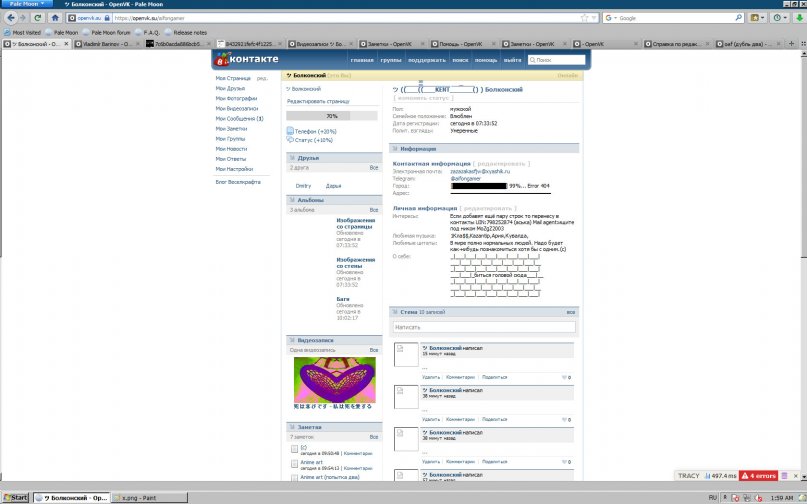Click выйти to log out
Screen dimensions: 807x504
(x=512, y=60)
